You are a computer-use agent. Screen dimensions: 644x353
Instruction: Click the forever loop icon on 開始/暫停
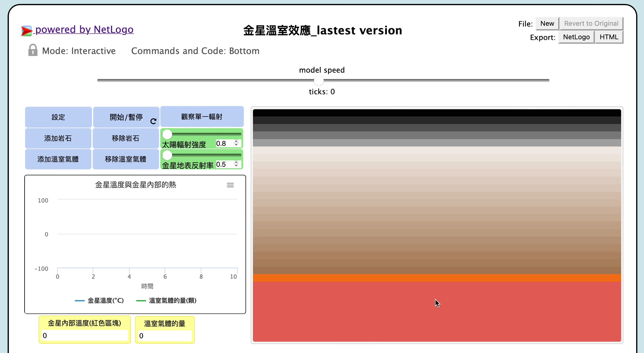(x=153, y=121)
